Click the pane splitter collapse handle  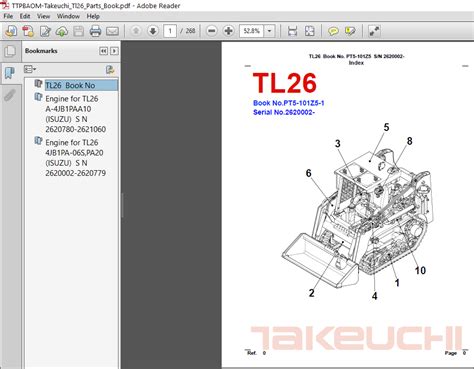click(122, 205)
